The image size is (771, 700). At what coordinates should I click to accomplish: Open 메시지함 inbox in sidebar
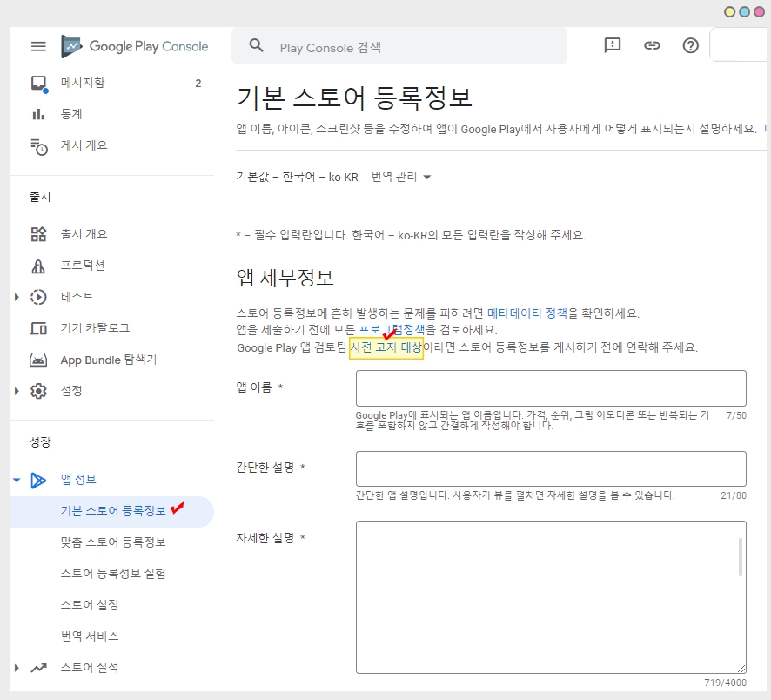83,84
